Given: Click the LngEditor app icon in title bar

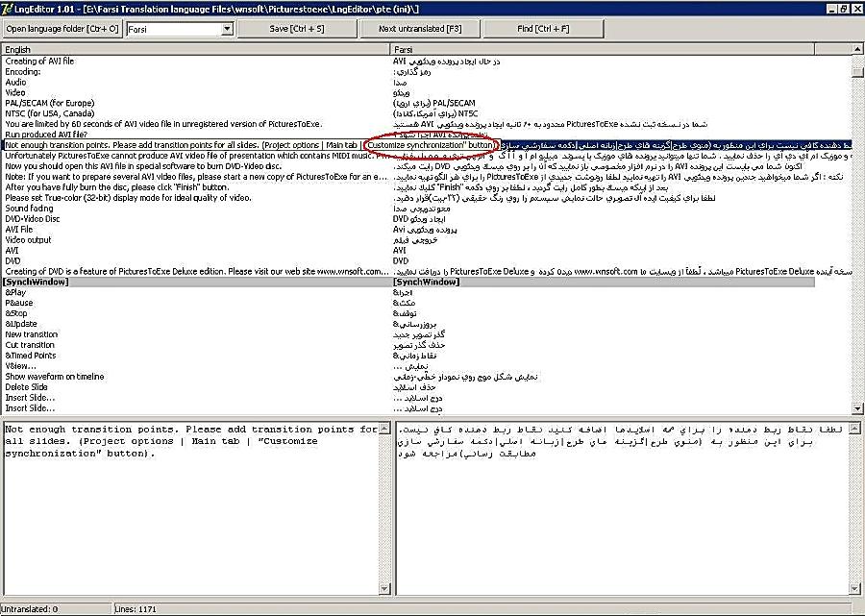Looking at the screenshot, I should click(x=8, y=9).
